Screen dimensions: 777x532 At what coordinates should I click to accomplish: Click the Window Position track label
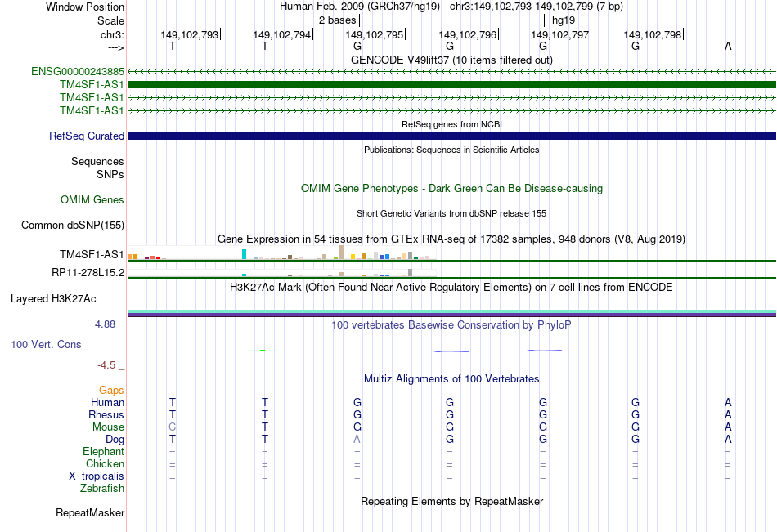85,7
